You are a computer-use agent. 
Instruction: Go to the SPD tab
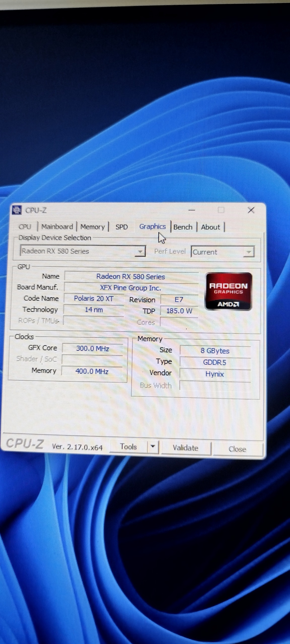point(122,227)
